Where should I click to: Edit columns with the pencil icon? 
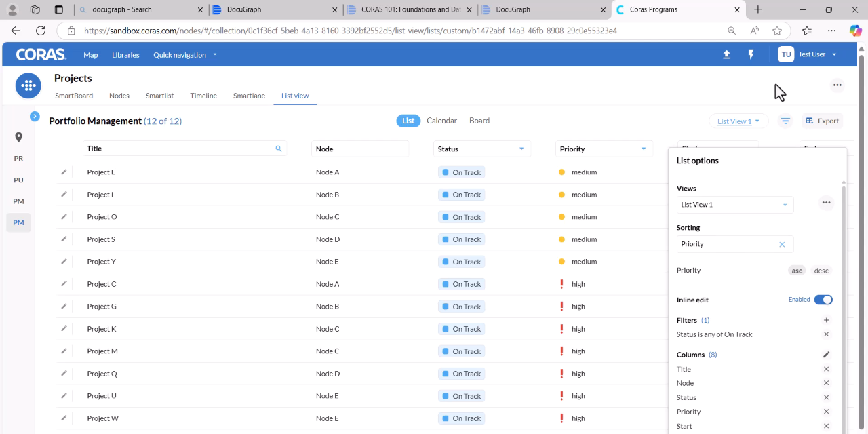[x=826, y=355]
